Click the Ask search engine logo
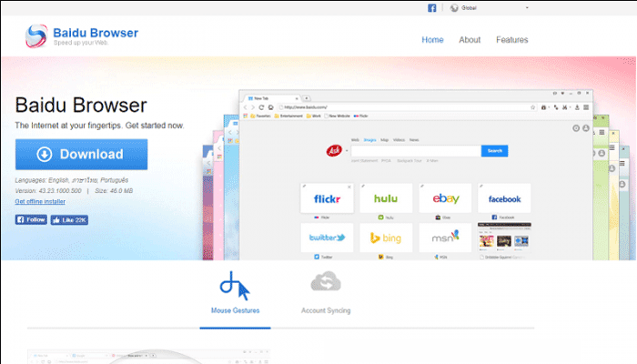 tap(334, 151)
